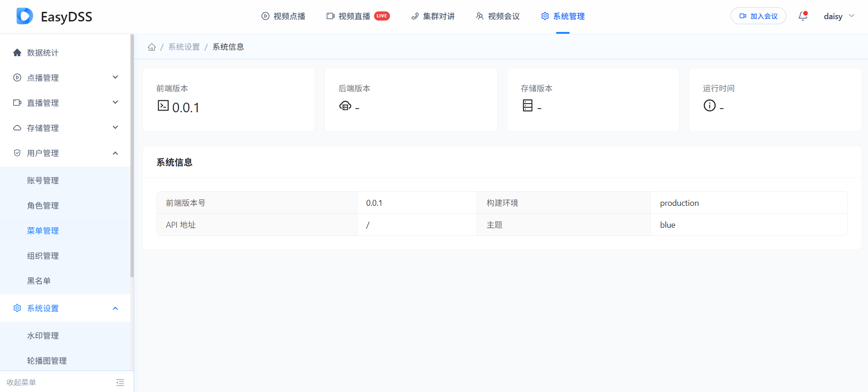This screenshot has height=392, width=868.
Task: Open 组织管理 submenu item
Action: coord(65,256)
